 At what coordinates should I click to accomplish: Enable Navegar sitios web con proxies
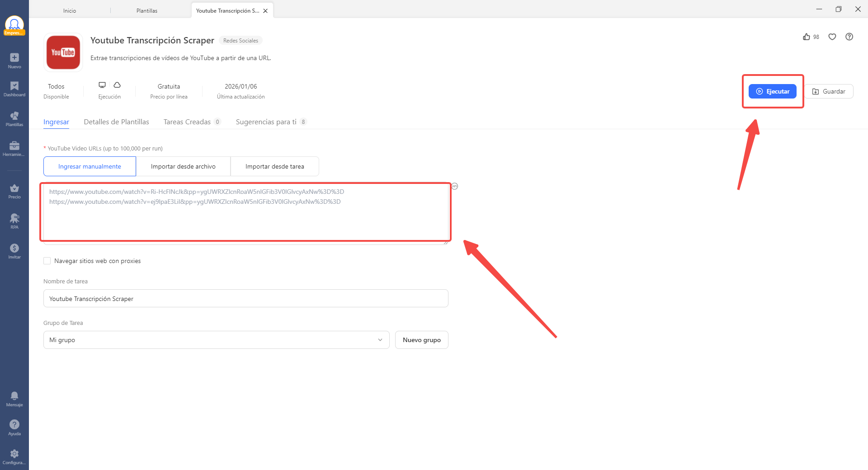tap(47, 260)
